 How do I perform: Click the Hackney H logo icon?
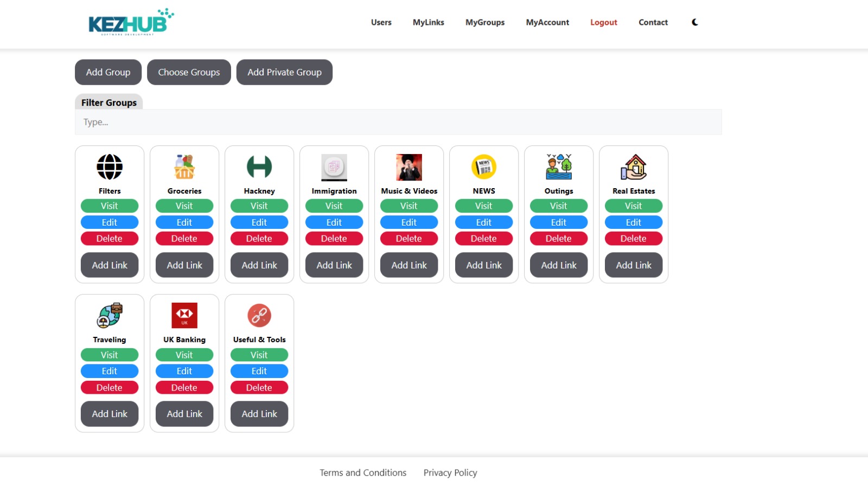pos(259,167)
